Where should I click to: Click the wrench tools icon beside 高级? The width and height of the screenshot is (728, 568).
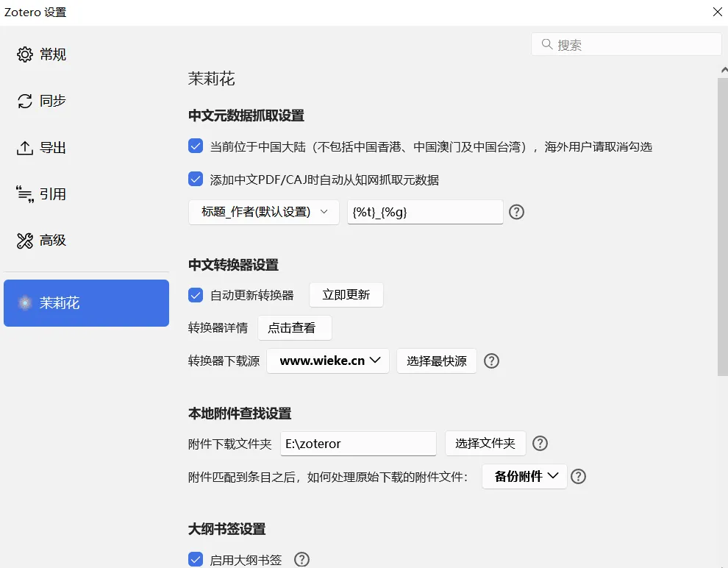point(25,241)
